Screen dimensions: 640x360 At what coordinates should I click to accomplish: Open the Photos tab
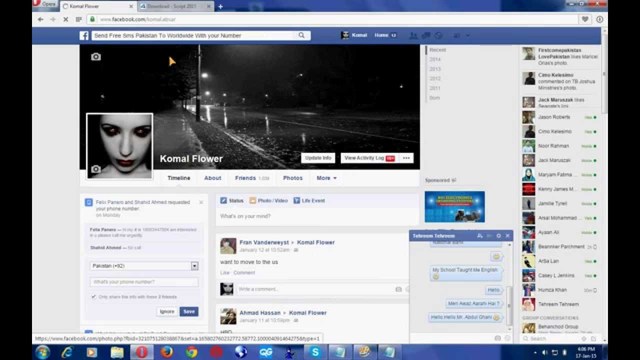[x=293, y=178]
